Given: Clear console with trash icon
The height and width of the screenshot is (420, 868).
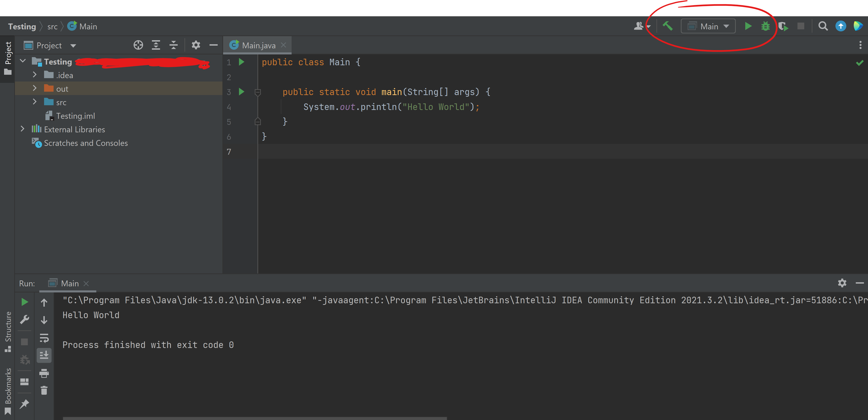Looking at the screenshot, I should (44, 390).
